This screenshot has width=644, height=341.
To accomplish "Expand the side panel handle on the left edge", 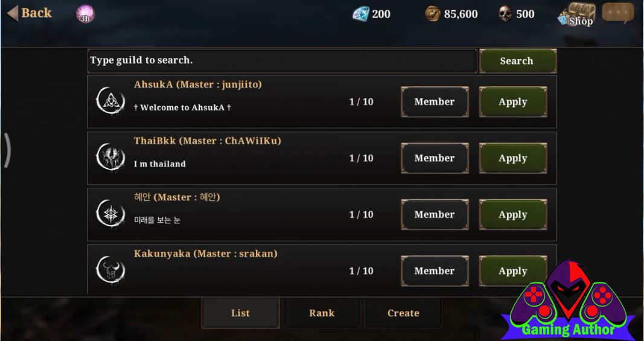I will click(7, 150).
